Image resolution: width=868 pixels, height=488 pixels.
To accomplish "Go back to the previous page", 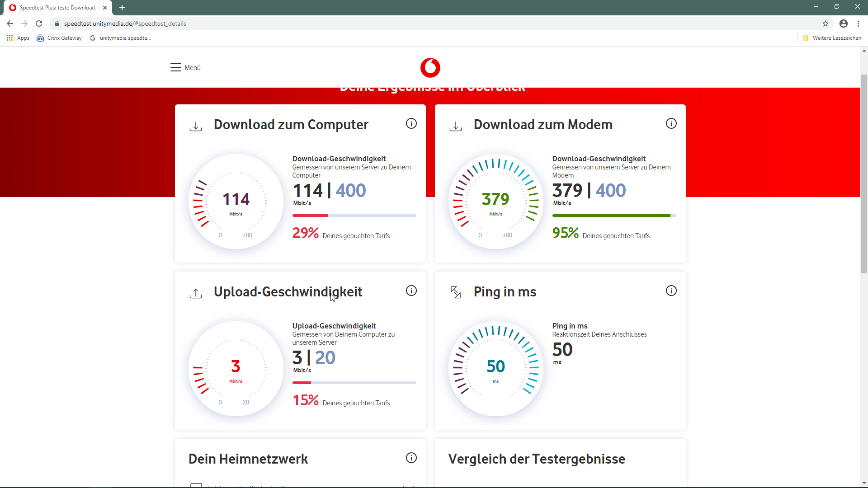I will tap(10, 23).
